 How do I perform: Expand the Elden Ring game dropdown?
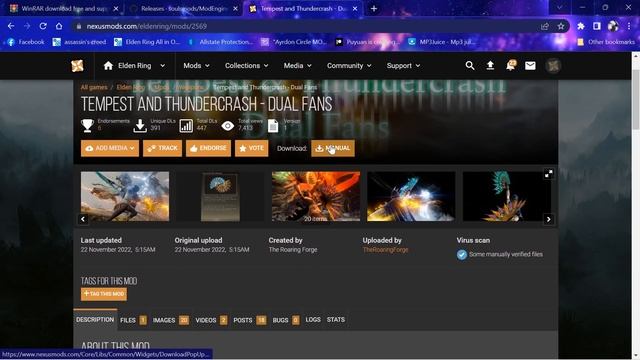pyautogui.click(x=162, y=66)
